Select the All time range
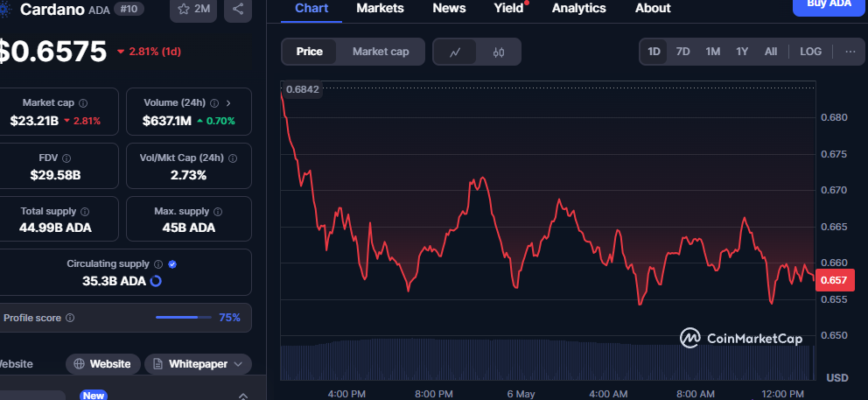This screenshot has width=868, height=400. 771,52
